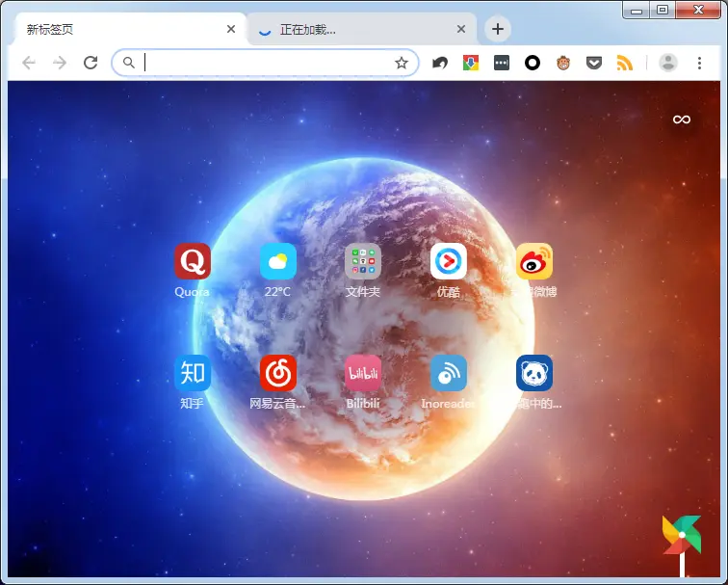Open the Chrome three-dot menu
This screenshot has height=585, width=728.
[x=700, y=63]
